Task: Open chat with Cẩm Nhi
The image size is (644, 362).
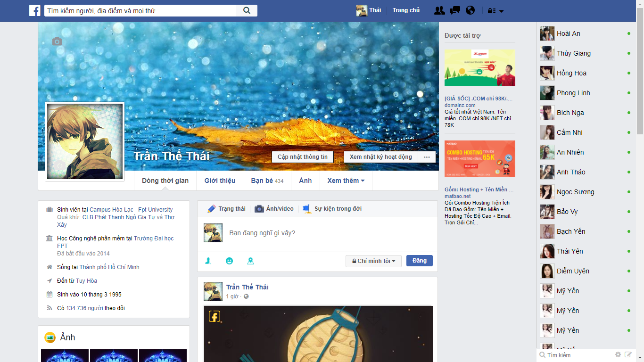Action: (586, 132)
